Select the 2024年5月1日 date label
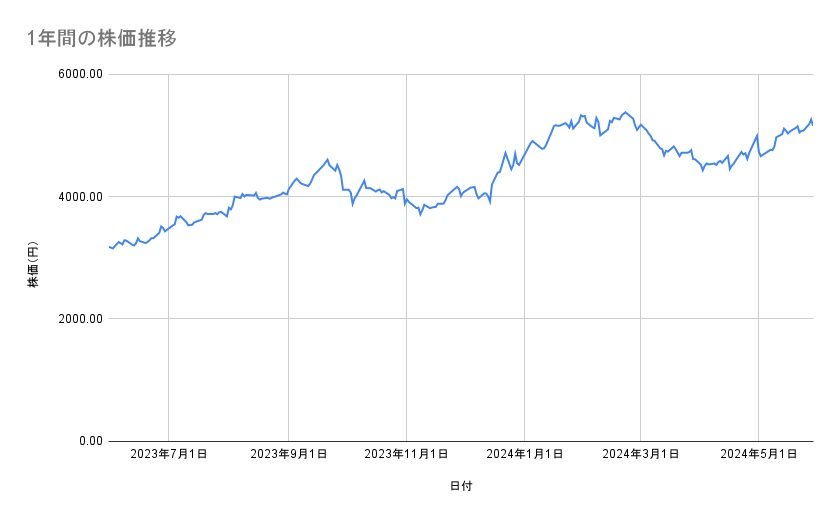Viewport: 839px width, 519px height. 759,454
